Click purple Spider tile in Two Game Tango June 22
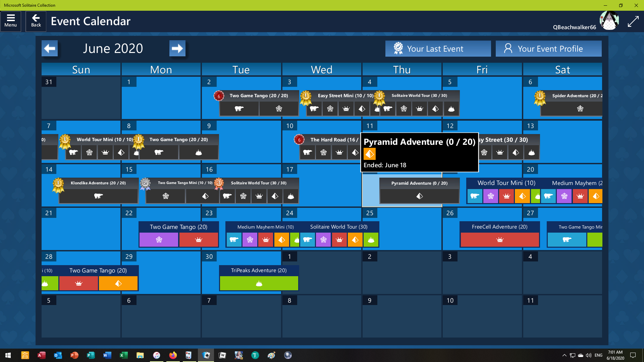Image resolution: width=644 pixels, height=362 pixels. point(159,240)
